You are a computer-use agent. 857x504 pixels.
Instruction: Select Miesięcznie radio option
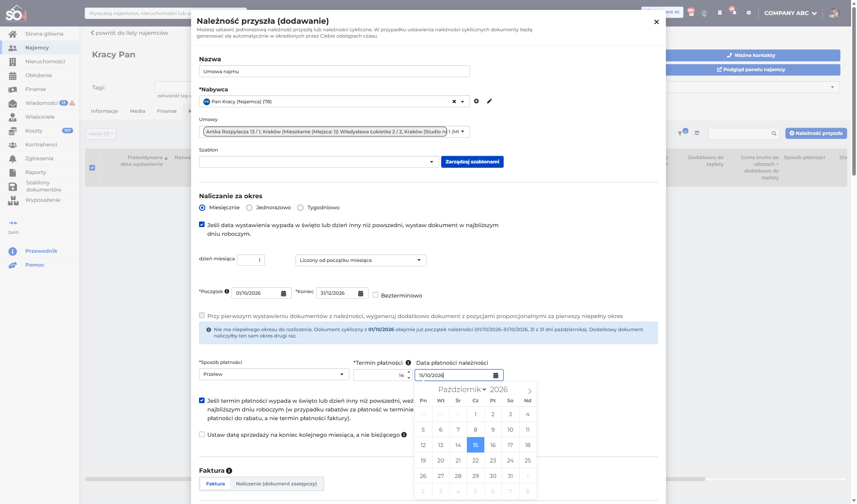(202, 208)
